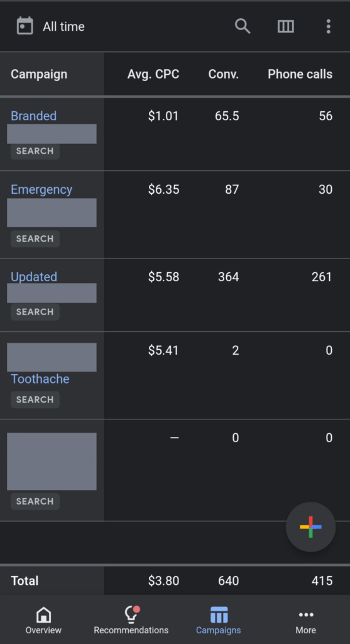Tap the SEARCH tag under Branded
The width and height of the screenshot is (350, 644).
(x=35, y=151)
